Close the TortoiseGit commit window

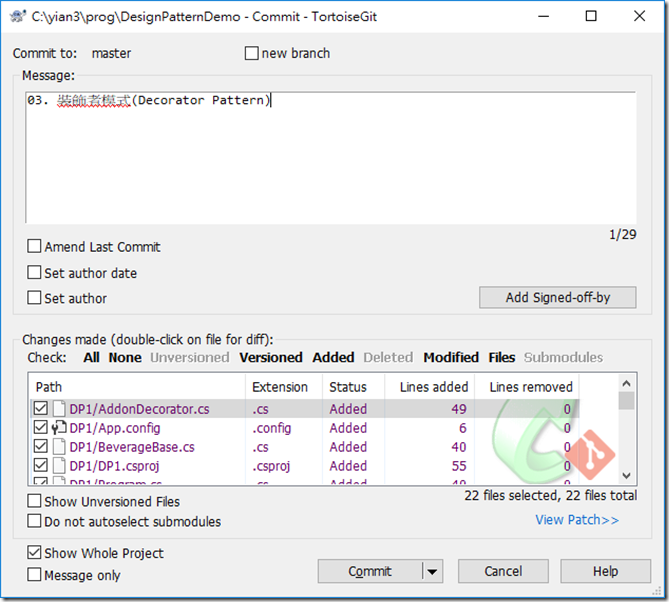click(x=639, y=17)
